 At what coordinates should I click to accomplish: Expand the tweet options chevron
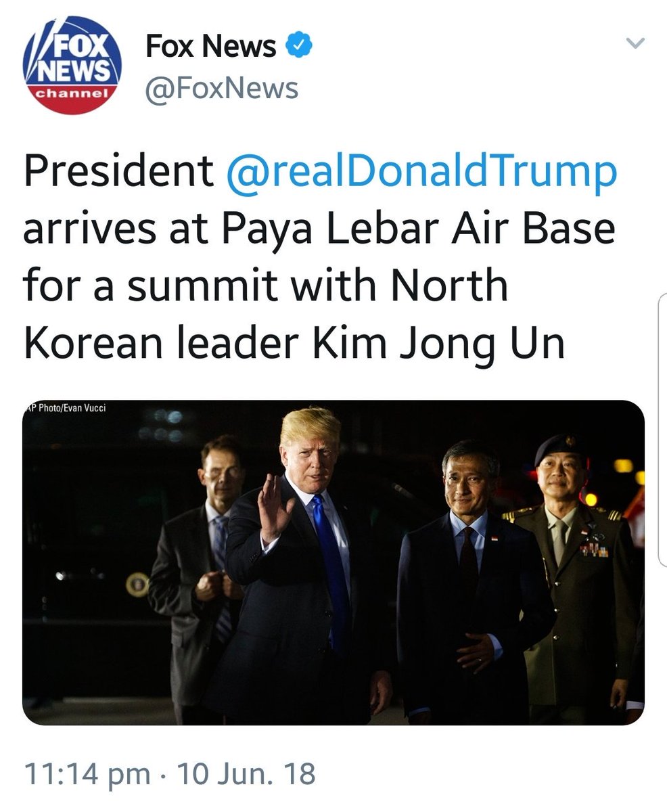click(636, 45)
